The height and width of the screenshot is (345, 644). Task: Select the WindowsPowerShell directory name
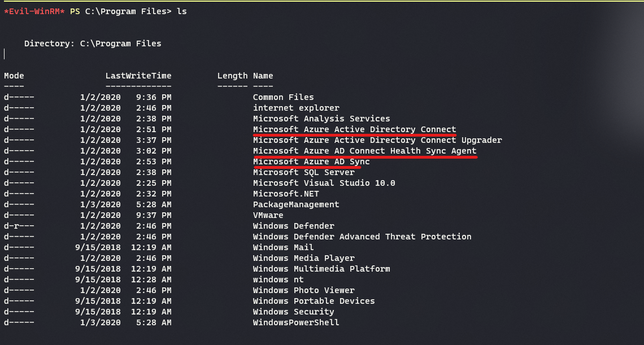click(x=296, y=322)
